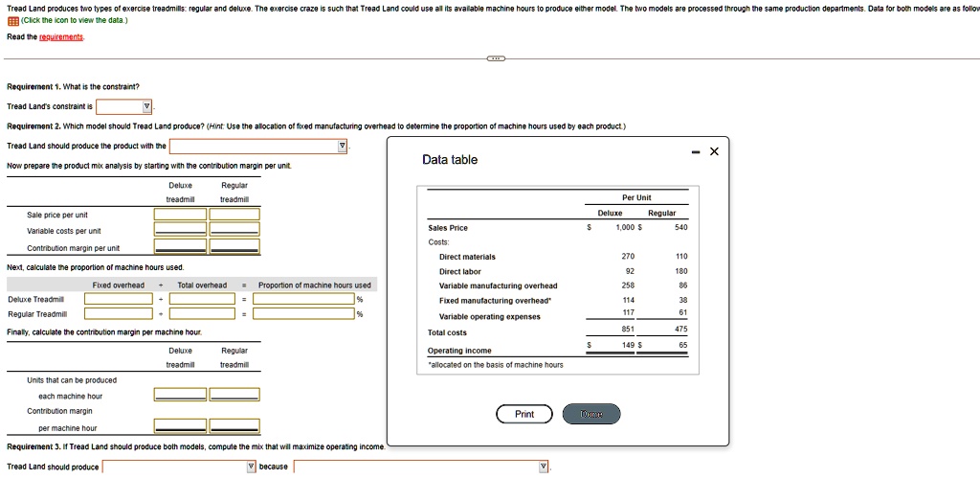980x479 pixels.
Task: Click Deluxe units per machine hour field
Action: [180, 395]
